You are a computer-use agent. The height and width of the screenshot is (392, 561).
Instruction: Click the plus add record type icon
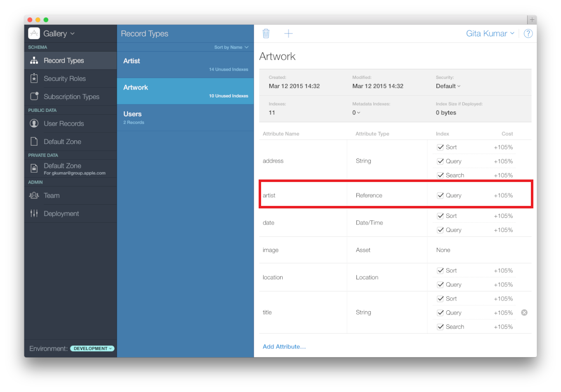[x=288, y=33]
